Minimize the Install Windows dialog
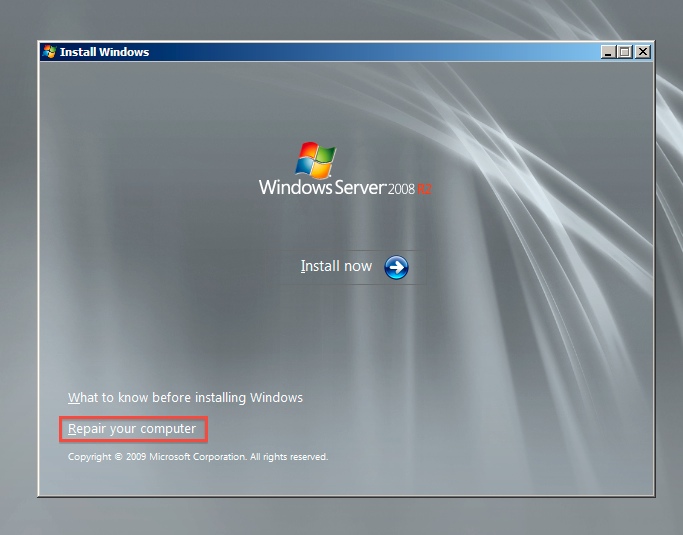Viewport: 683px width, 535px height. [x=609, y=52]
